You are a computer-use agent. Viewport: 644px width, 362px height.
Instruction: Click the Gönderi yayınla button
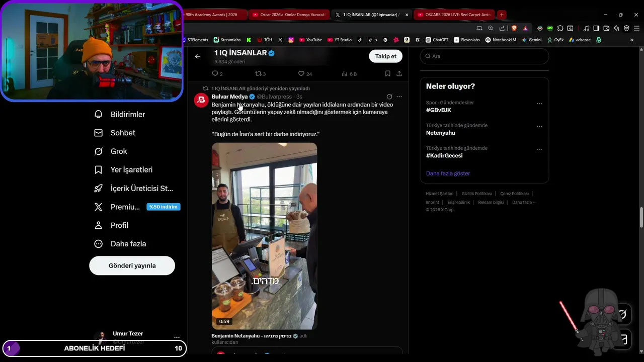(x=132, y=265)
